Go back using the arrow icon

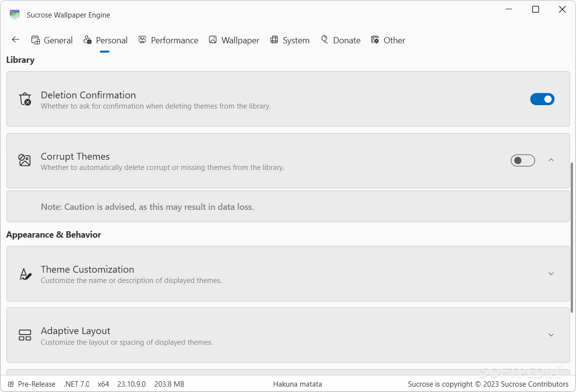tap(16, 39)
